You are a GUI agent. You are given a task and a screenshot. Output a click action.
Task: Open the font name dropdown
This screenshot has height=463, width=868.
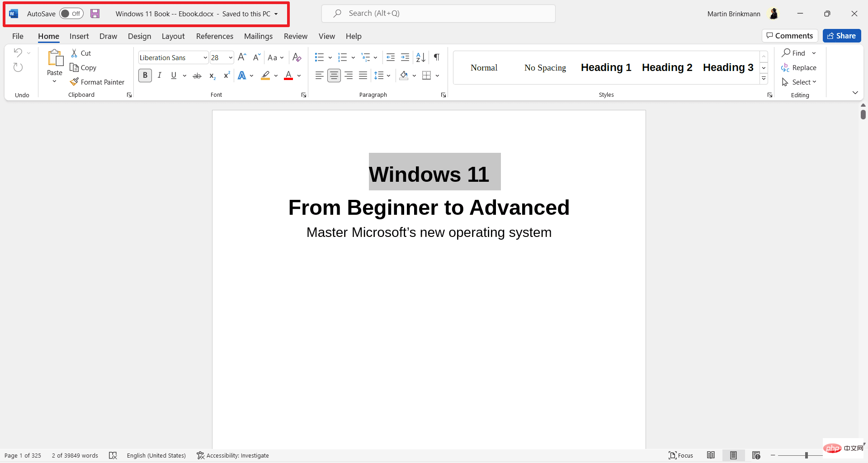205,58
